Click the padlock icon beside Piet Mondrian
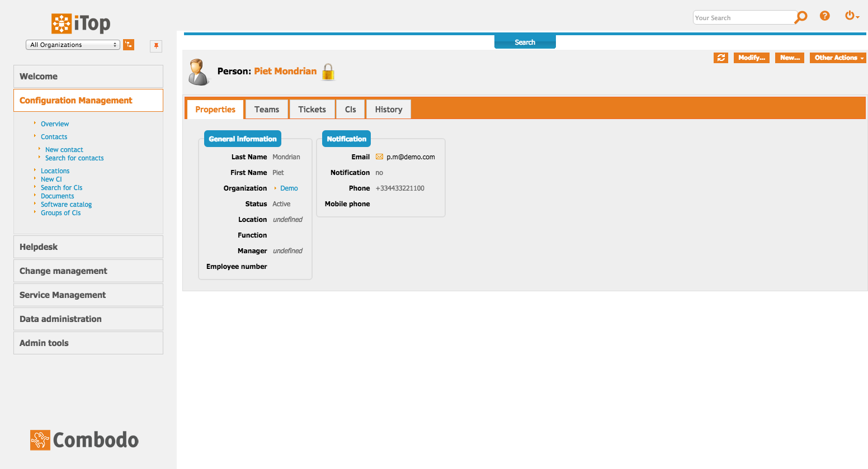Image resolution: width=868 pixels, height=469 pixels. (328, 72)
